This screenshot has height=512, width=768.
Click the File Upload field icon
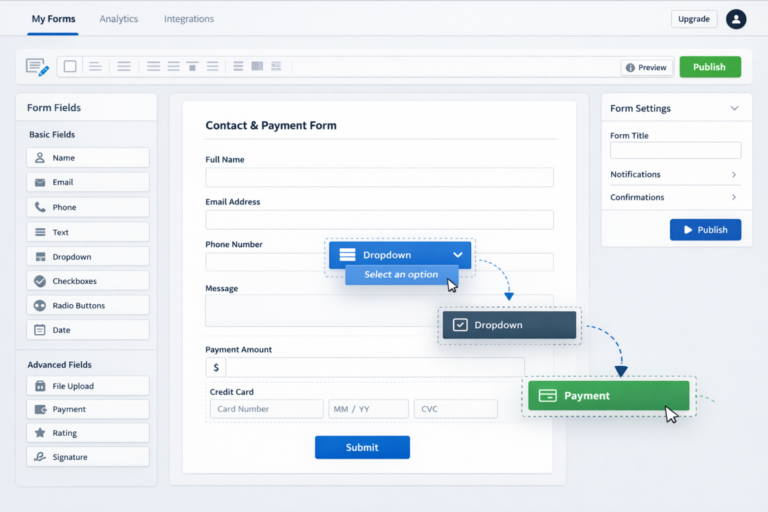(x=40, y=386)
